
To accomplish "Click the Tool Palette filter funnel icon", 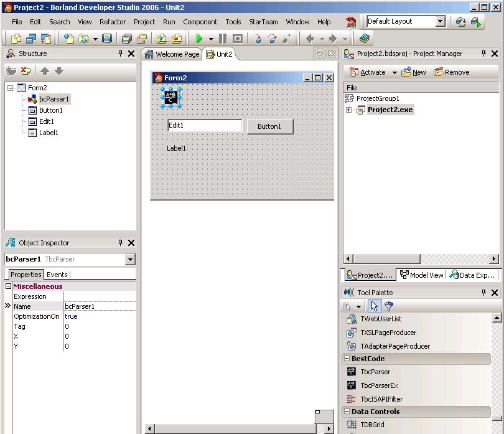I will 389,306.
